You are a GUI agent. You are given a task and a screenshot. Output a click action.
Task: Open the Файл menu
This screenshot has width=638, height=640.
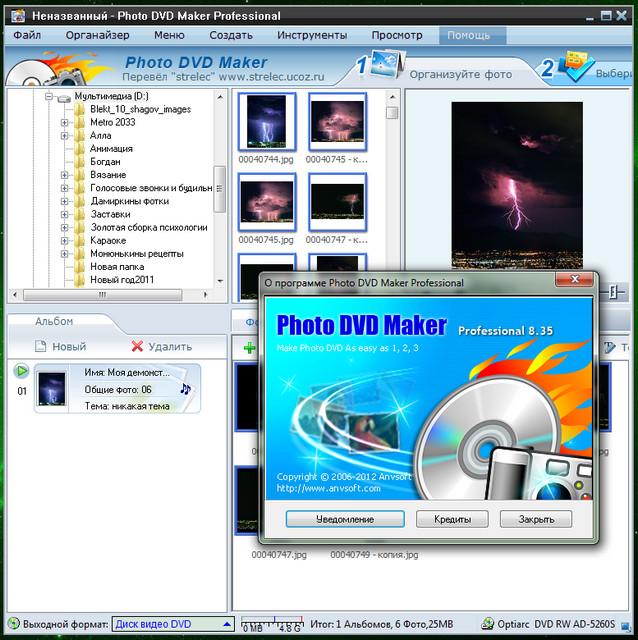[x=27, y=35]
